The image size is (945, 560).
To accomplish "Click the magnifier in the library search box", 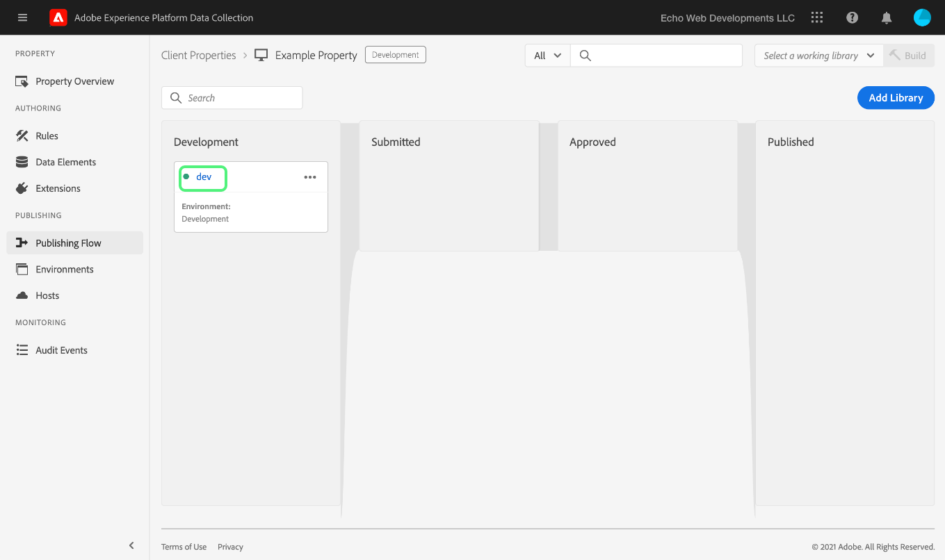I will (177, 98).
